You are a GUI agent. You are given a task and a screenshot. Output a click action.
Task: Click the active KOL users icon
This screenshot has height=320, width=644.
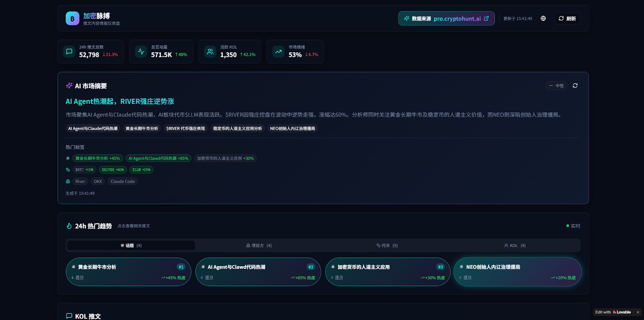[x=210, y=52]
